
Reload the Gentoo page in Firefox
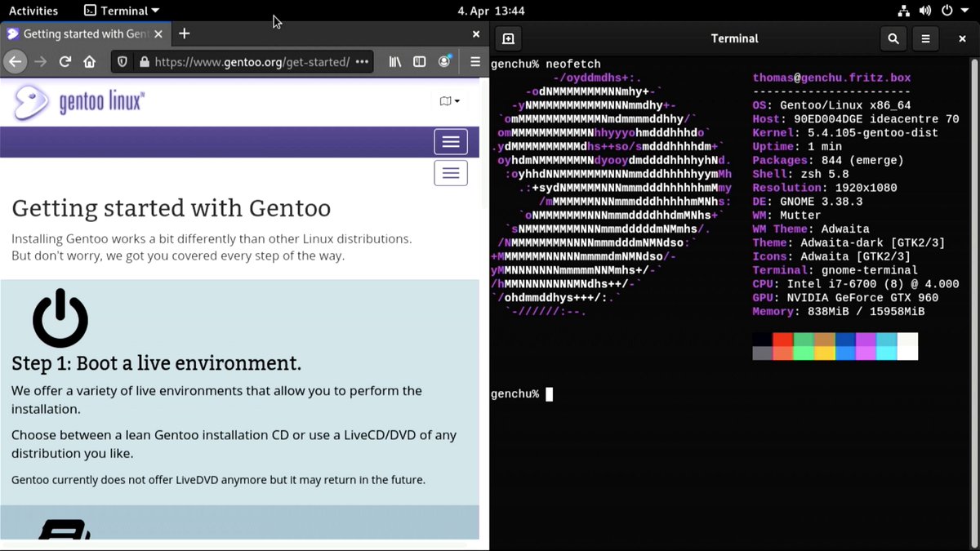(x=65, y=61)
